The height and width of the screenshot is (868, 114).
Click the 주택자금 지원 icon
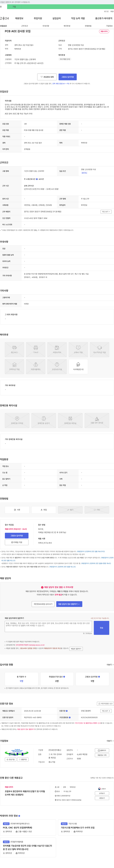click(x=14, y=367)
